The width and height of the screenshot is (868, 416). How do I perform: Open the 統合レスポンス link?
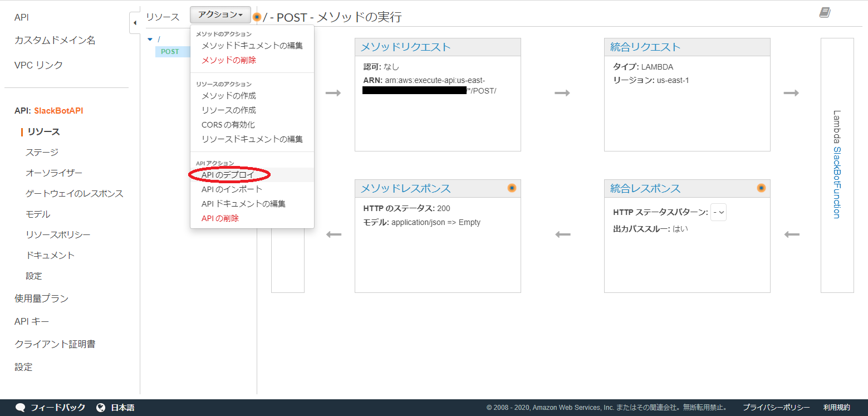coord(645,188)
